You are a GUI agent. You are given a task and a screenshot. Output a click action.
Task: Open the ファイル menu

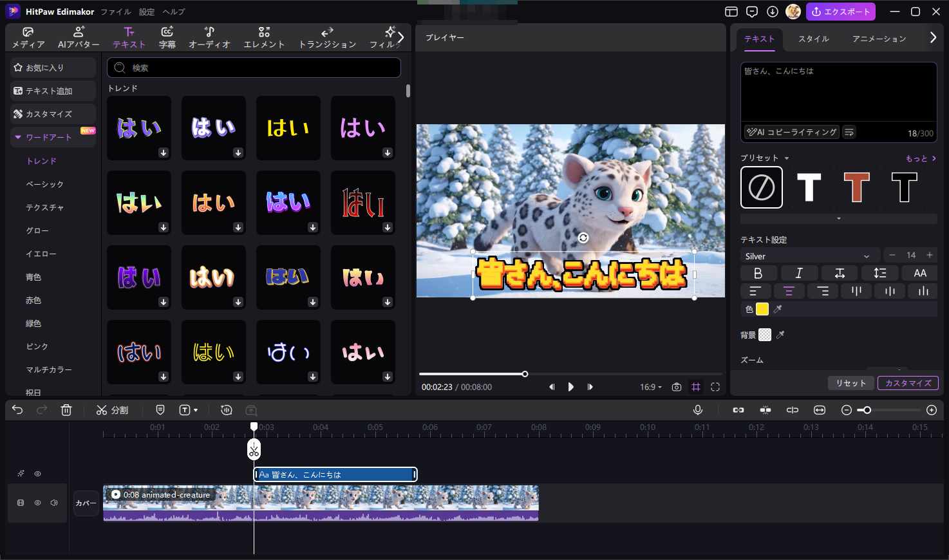[116, 12]
